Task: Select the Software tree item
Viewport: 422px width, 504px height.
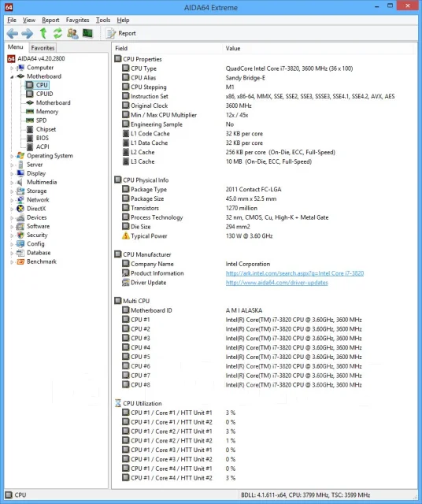Action: click(x=38, y=226)
